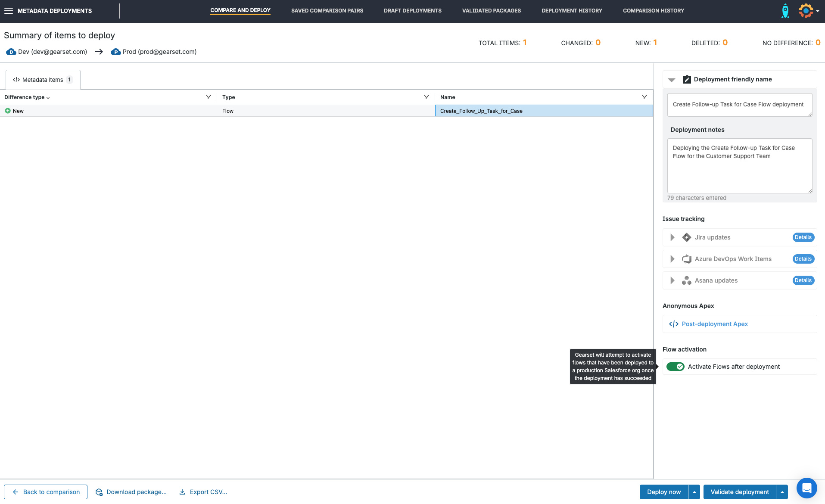Open the Deploy now dropdown arrow
The image size is (825, 504).
pyautogui.click(x=694, y=492)
